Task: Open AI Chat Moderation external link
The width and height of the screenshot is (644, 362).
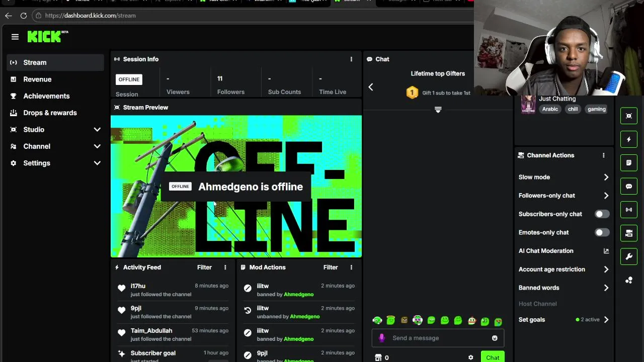Action: 606,251
